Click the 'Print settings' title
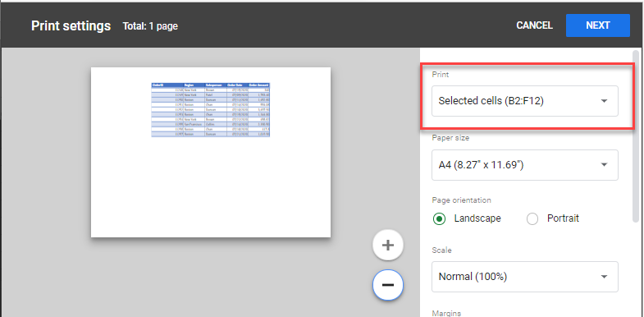This screenshot has height=317, width=644. pos(71,26)
